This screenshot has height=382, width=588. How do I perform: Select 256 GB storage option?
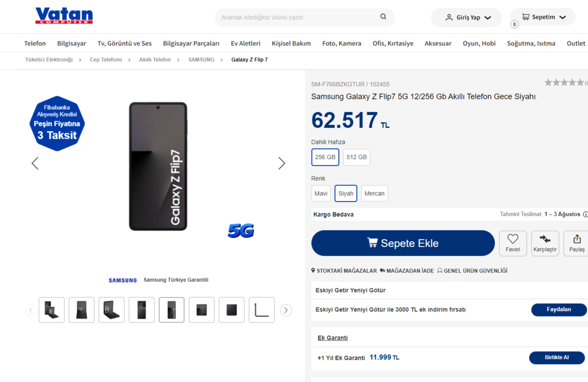point(325,157)
